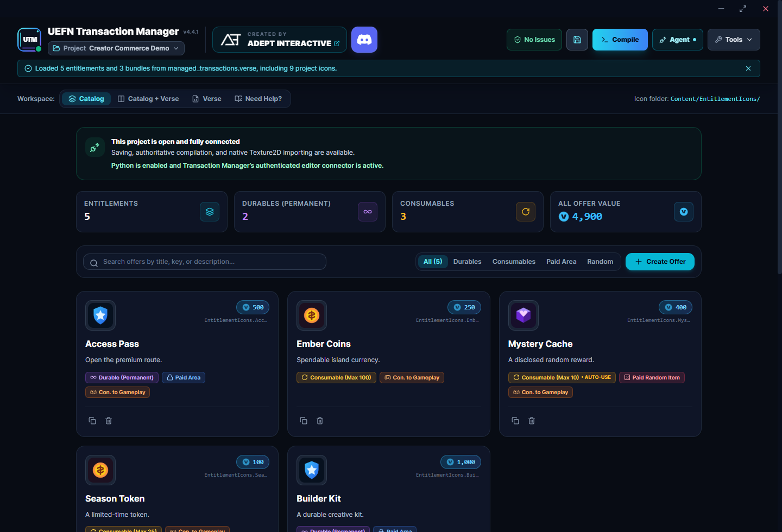Open the Discord link icon
The height and width of the screenshot is (532, 782).
(x=364, y=40)
